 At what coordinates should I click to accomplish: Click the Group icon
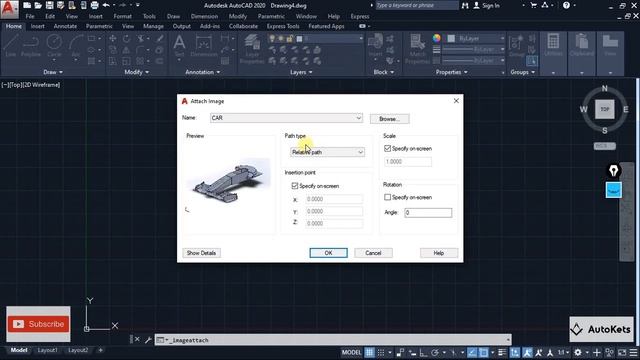click(x=517, y=45)
